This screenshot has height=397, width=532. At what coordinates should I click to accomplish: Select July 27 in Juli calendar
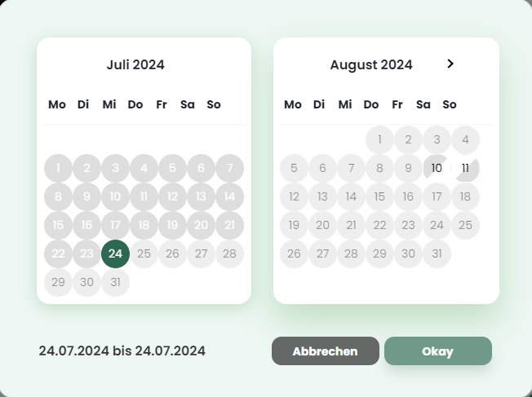[x=201, y=254]
